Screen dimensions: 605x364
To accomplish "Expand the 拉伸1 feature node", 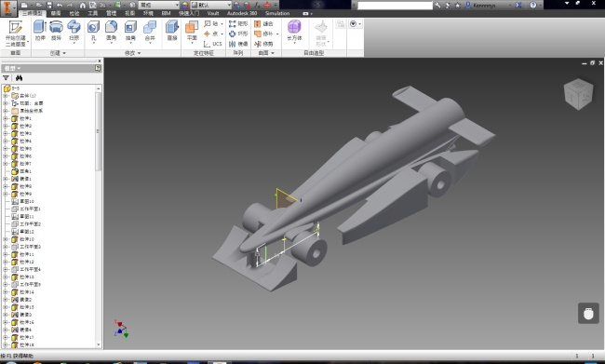I will coord(6,118).
